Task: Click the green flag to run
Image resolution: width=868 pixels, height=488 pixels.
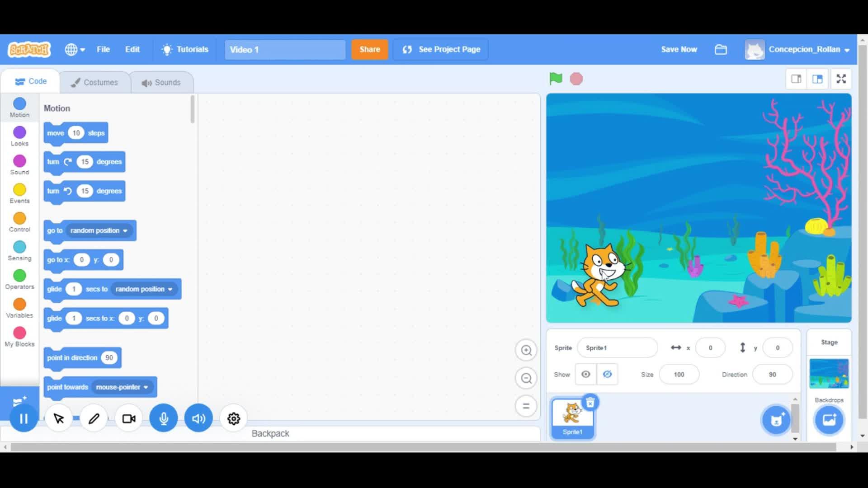Action: (x=556, y=79)
